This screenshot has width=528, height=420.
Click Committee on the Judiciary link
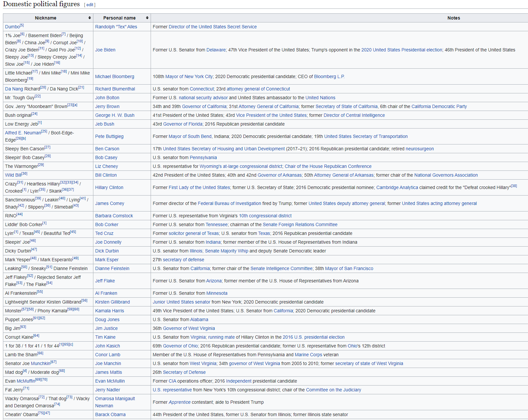coord(333,390)
